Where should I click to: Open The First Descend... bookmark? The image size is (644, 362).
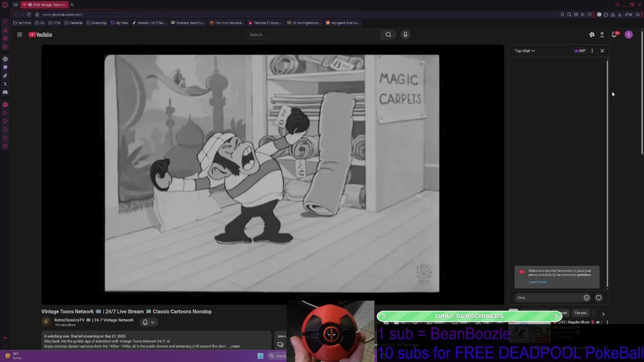[x=226, y=23]
